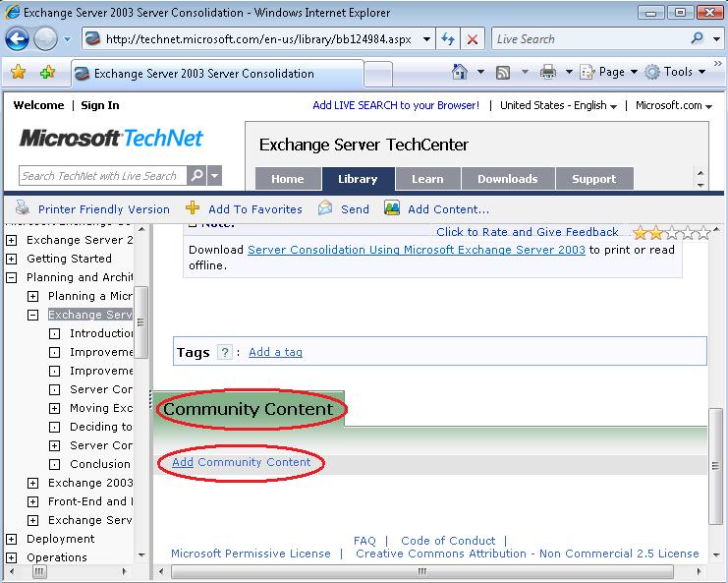This screenshot has height=583, width=728.
Task: Expand the Operations tree node
Action: tap(12, 557)
